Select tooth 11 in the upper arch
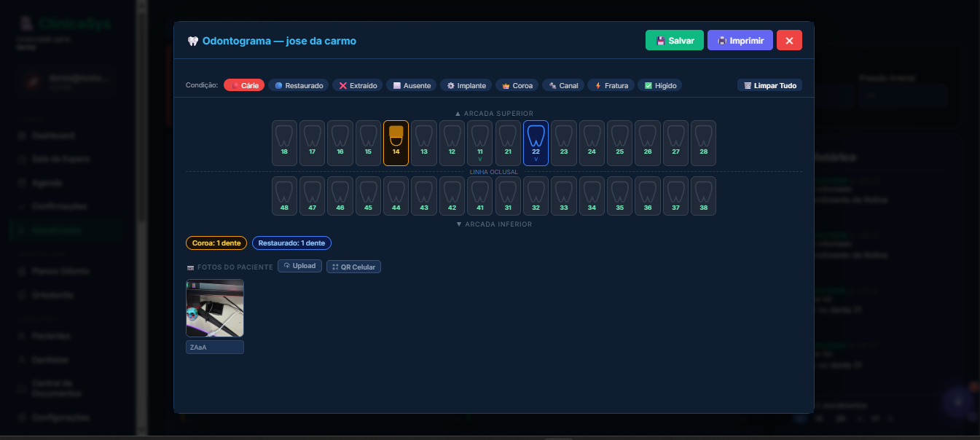 tap(479, 144)
